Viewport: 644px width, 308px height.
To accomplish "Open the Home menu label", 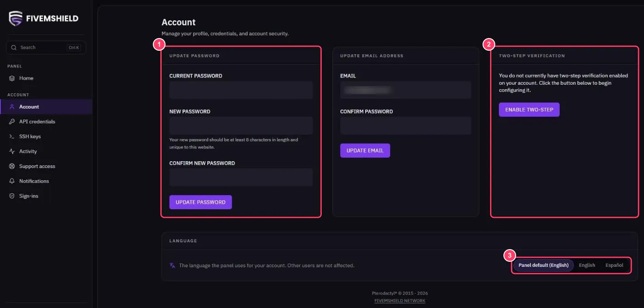I will [26, 78].
